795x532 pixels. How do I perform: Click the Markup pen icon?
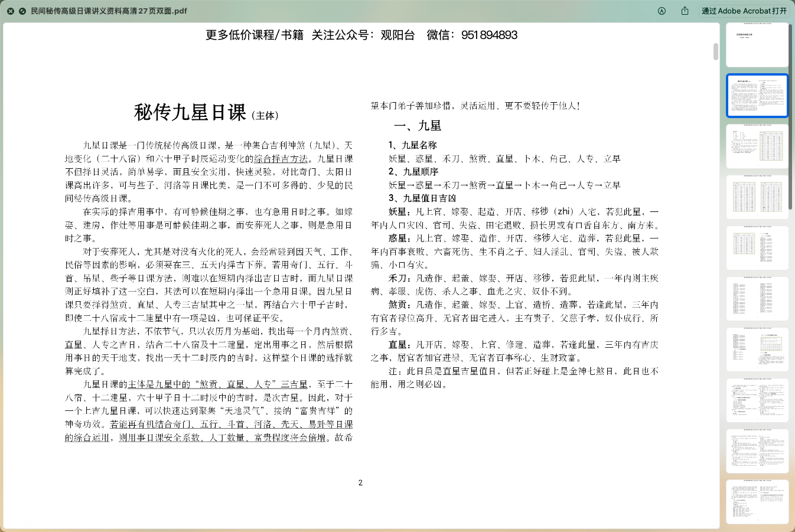pyautogui.click(x=662, y=11)
